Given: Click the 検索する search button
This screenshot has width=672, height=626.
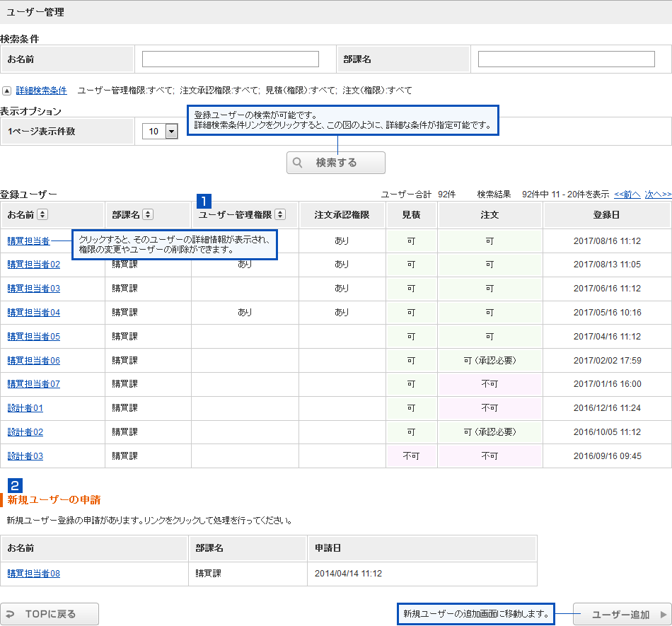Looking at the screenshot, I should click(x=336, y=163).
